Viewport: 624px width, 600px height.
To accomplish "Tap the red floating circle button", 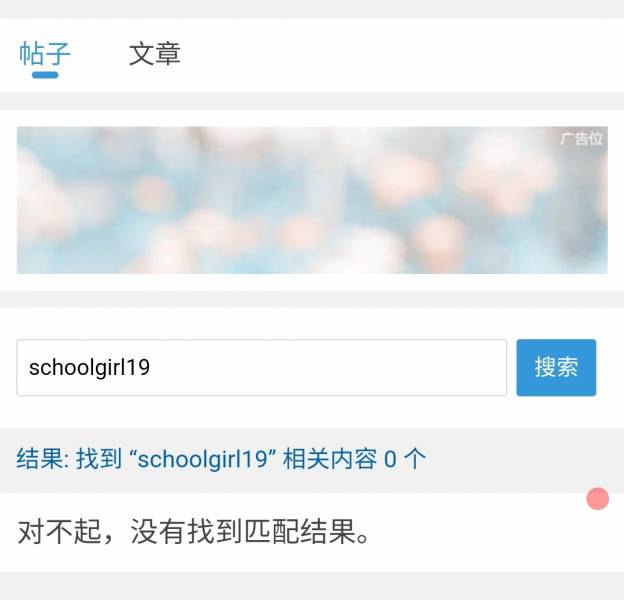I will pyautogui.click(x=597, y=499).
